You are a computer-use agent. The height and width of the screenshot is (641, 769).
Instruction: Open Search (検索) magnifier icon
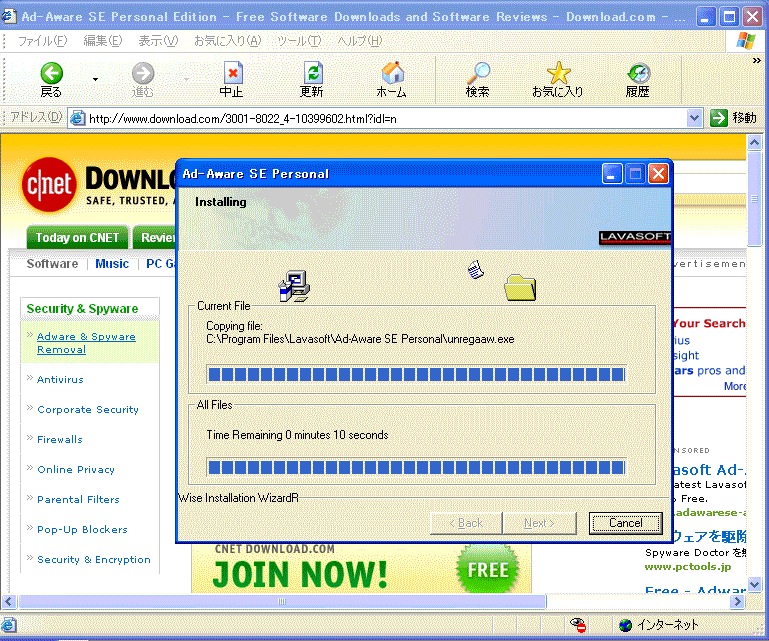point(478,73)
